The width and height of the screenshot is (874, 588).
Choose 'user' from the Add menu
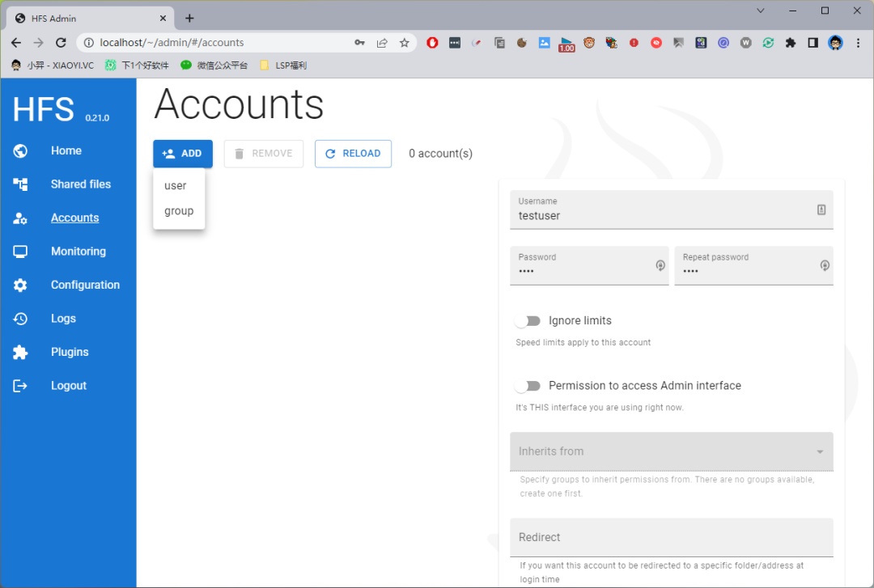click(179, 185)
